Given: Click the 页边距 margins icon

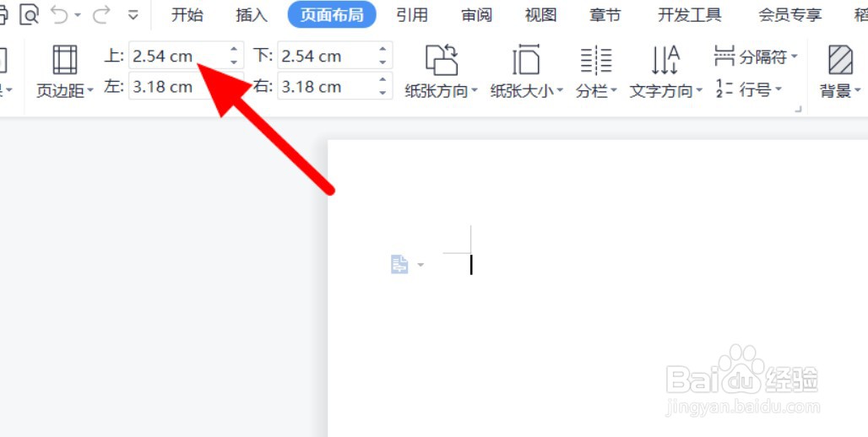Looking at the screenshot, I should point(65,60).
